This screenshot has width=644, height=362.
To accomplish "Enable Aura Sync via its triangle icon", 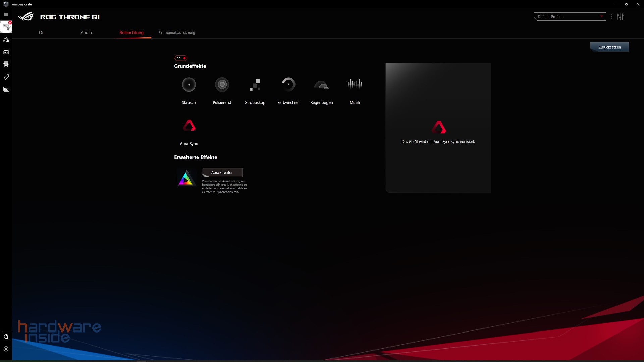I will pos(189,125).
